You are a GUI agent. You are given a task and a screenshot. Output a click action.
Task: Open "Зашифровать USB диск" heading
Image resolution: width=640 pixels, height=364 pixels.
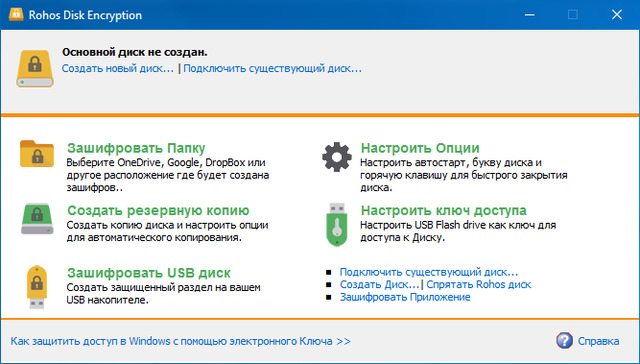[149, 273]
